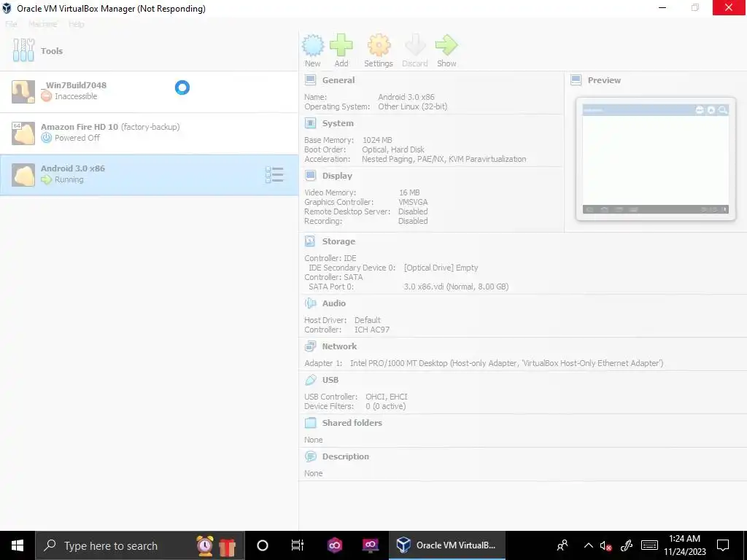Click the Running status arrow icon
Screen dimensions: 747x560
tap(46, 179)
